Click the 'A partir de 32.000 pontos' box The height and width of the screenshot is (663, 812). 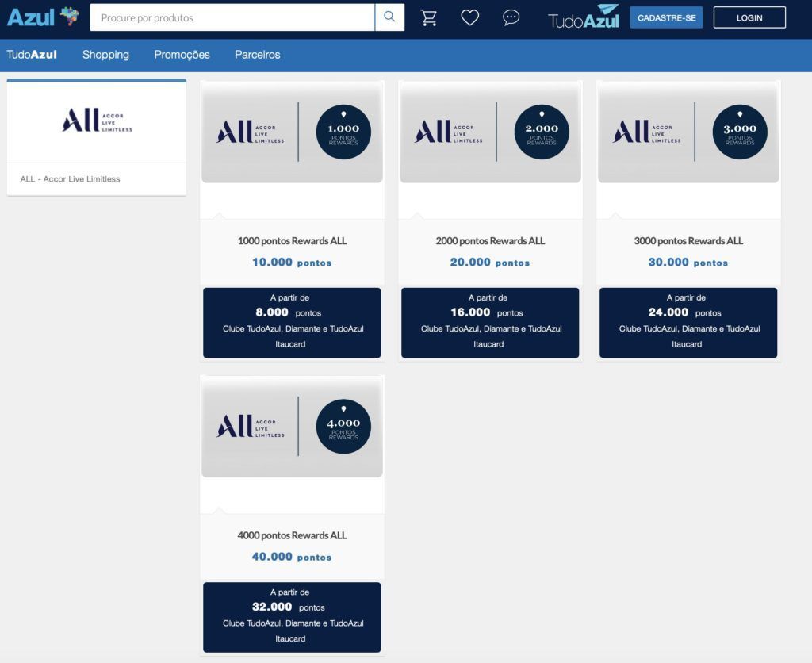[292, 618]
